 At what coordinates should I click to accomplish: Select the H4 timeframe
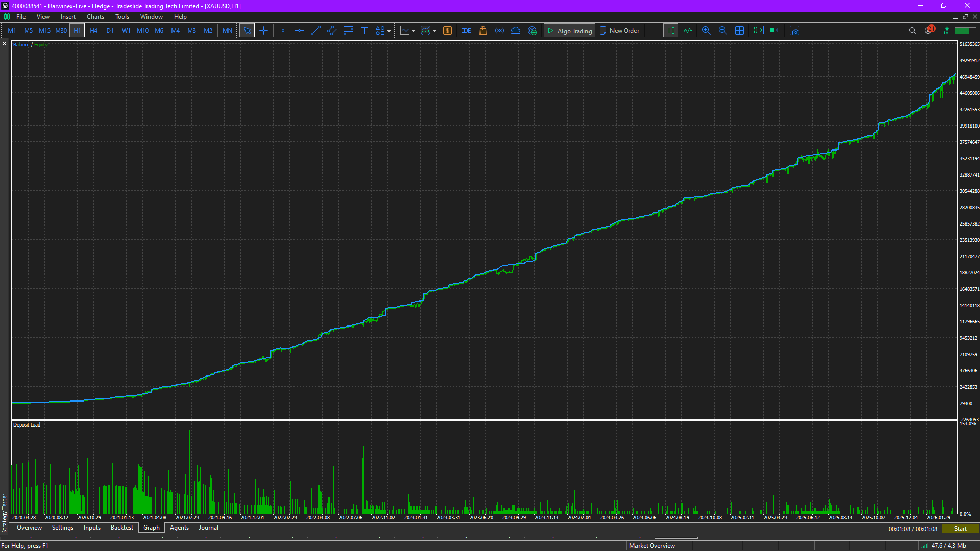93,31
